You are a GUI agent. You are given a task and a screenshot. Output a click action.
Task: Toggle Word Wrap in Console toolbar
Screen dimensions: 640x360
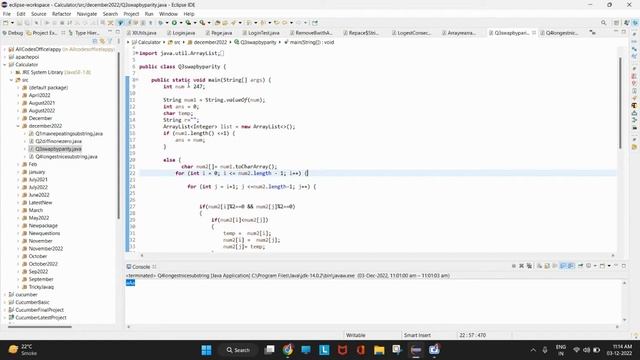coord(555,266)
